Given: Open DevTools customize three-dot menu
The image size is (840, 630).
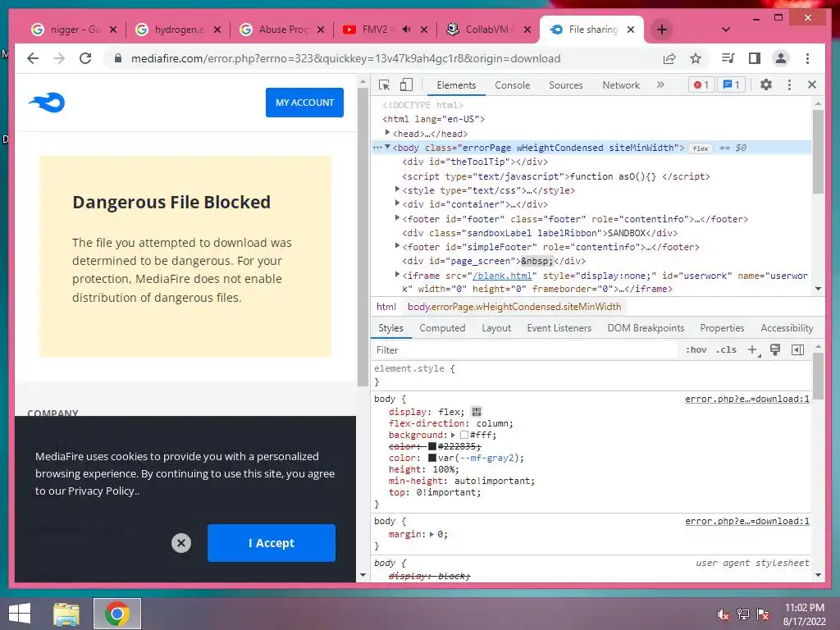Looking at the screenshot, I should click(x=789, y=84).
